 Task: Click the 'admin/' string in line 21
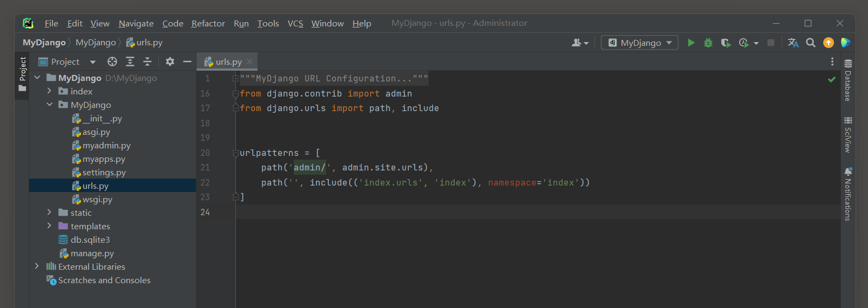[x=310, y=168]
